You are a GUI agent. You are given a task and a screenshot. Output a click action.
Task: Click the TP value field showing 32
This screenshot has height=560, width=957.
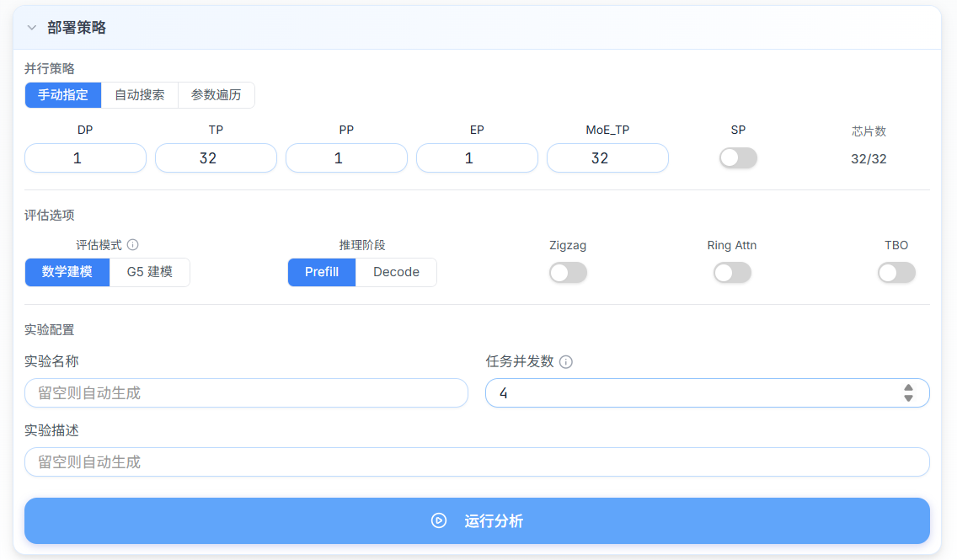click(x=216, y=157)
